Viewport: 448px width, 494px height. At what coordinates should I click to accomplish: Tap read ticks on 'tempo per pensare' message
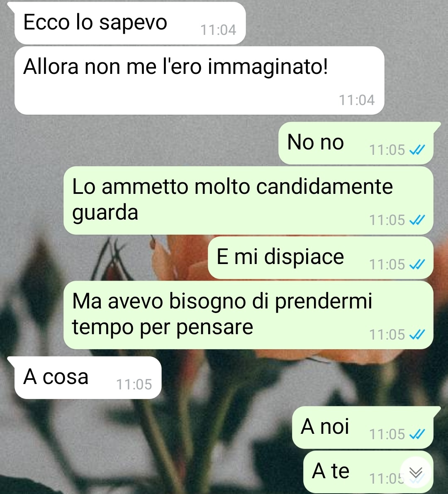pos(417,334)
